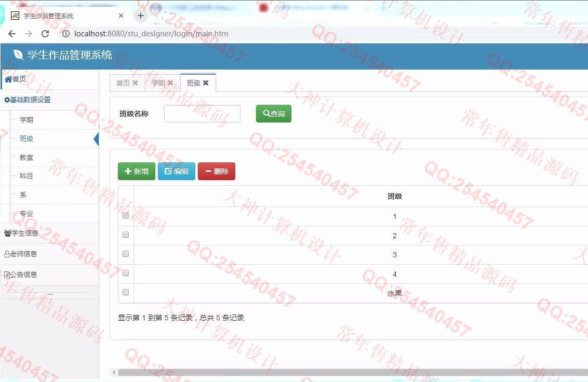Click the 水果 cell in table
588x382 pixels.
[394, 293]
